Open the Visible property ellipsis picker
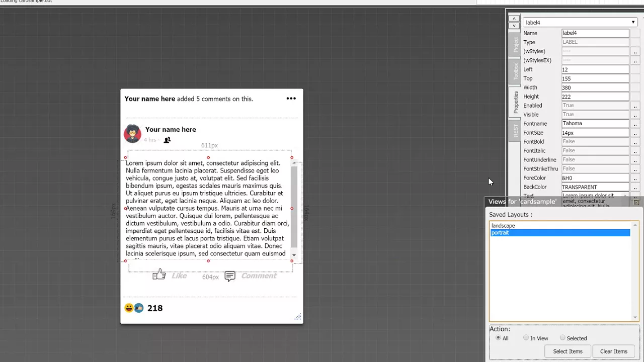This screenshot has height=362, width=644. point(635,115)
